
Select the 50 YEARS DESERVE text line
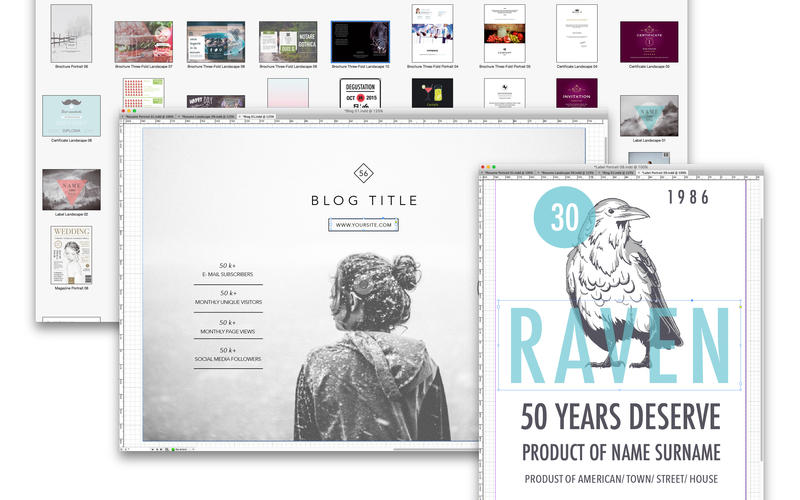coord(620,417)
